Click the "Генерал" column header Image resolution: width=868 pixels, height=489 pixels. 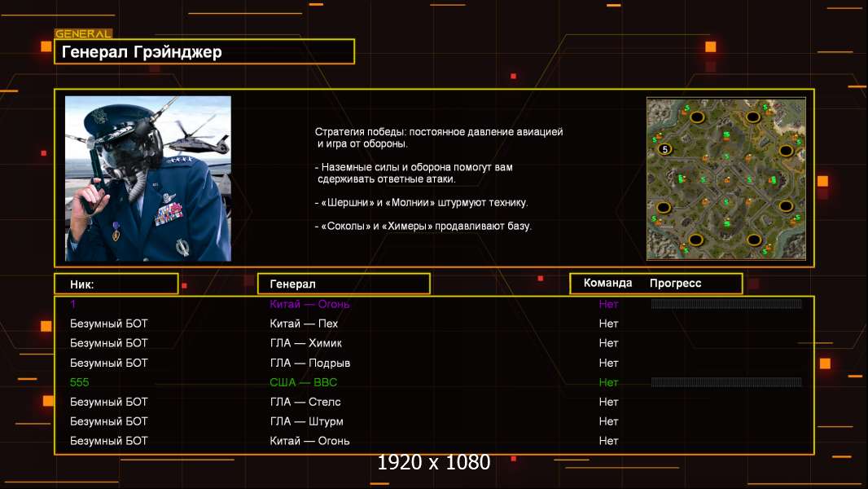click(x=343, y=284)
